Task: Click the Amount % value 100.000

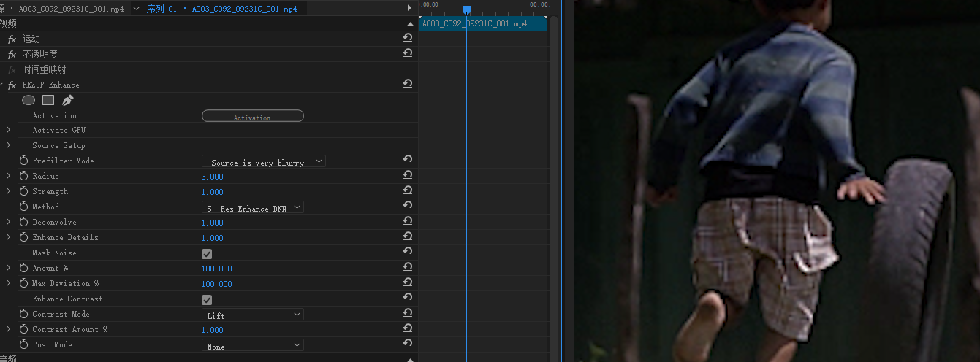Action: tap(216, 269)
